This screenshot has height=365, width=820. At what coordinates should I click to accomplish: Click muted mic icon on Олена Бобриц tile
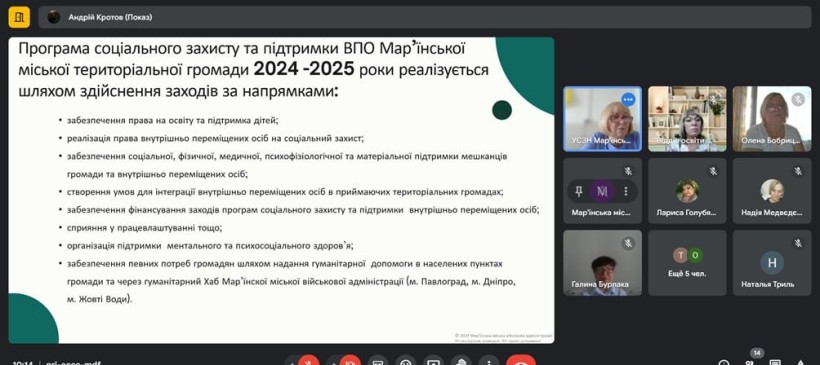798,99
